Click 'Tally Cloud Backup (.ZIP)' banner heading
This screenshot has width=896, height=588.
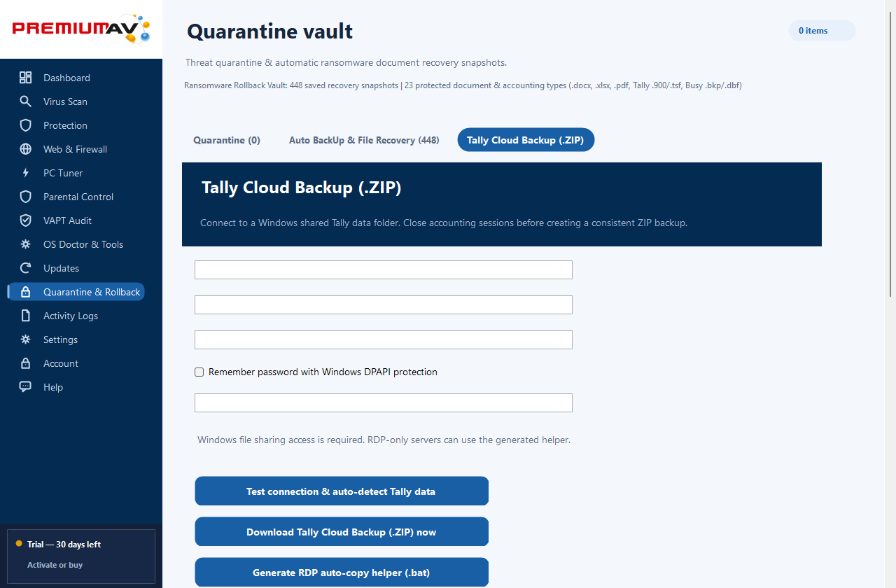click(301, 188)
